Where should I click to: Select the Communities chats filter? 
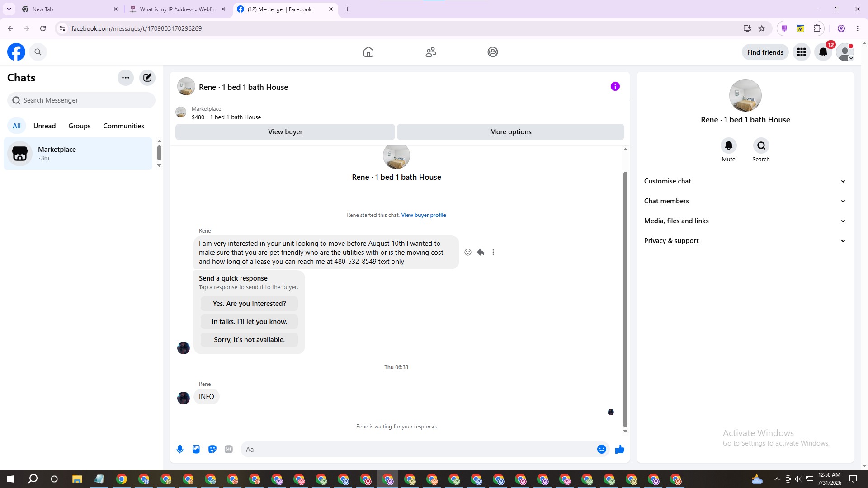click(x=123, y=126)
